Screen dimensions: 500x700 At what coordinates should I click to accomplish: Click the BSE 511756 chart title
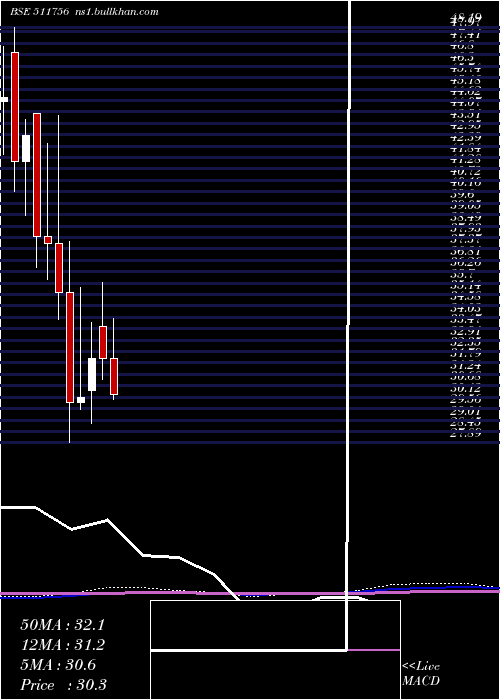point(40,12)
